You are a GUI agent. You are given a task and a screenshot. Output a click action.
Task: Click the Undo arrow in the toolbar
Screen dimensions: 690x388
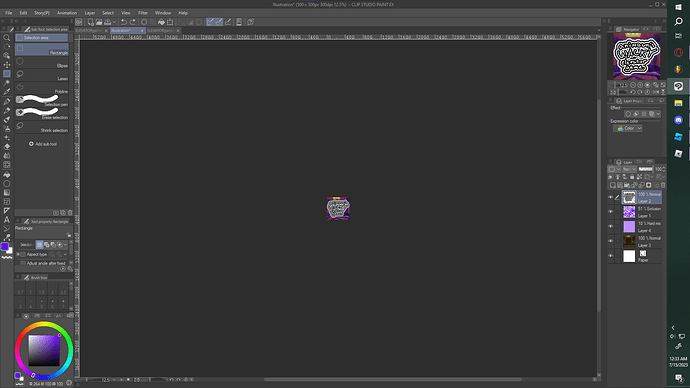124,22
